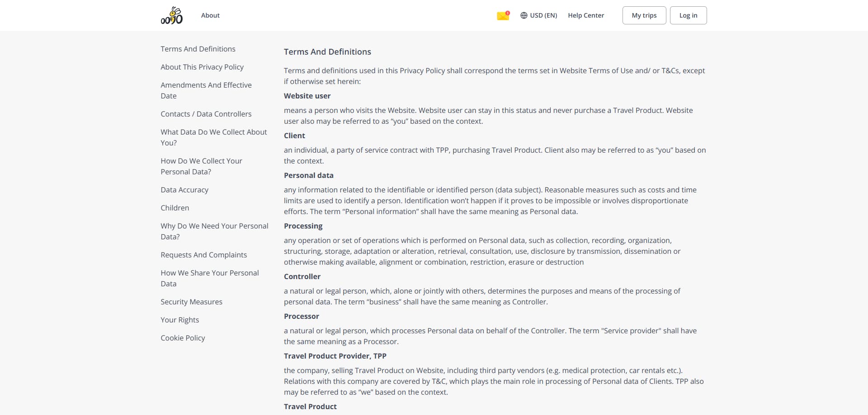
Task: Open Requests And Complaints section
Action: click(x=204, y=255)
